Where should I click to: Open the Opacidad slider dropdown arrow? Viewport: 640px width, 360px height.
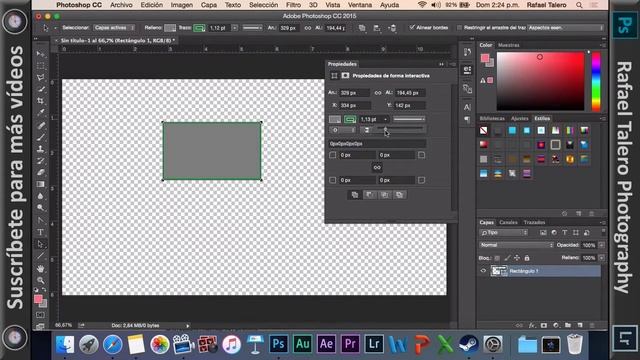click(601, 245)
